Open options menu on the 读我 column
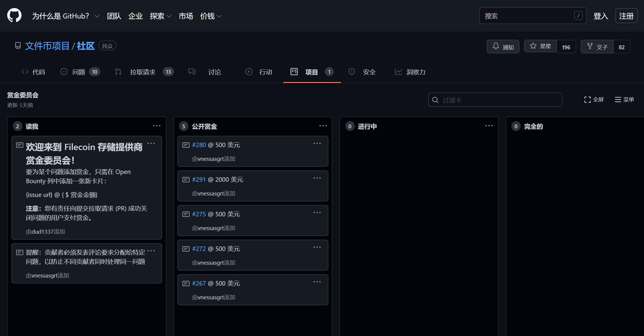The width and height of the screenshot is (644, 336). coord(157,126)
